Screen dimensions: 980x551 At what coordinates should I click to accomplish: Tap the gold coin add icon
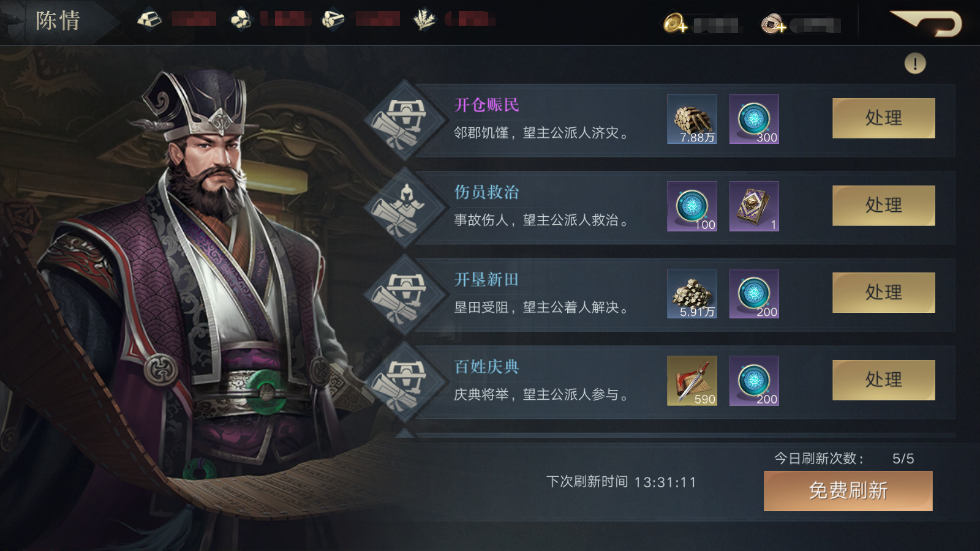(x=676, y=24)
